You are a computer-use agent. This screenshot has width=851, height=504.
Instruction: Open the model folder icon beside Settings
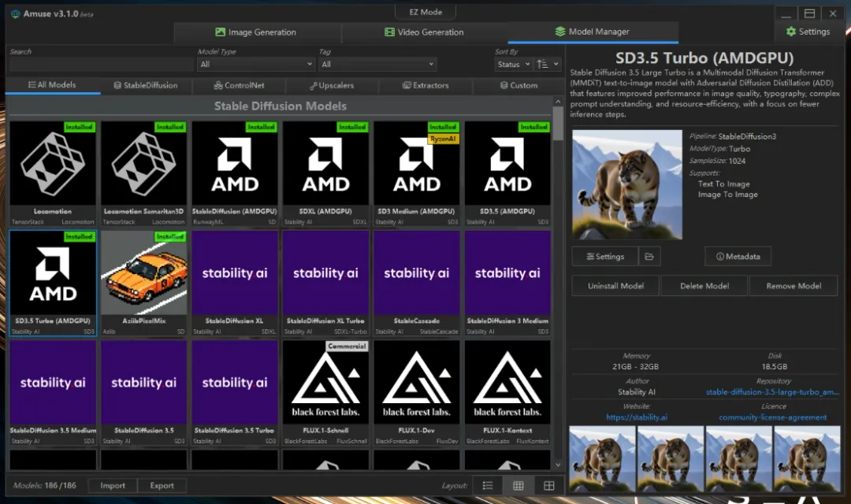pyautogui.click(x=649, y=257)
